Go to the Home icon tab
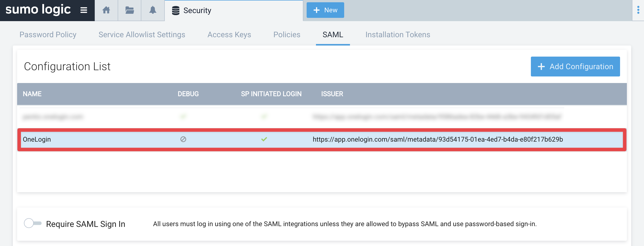This screenshot has height=246, width=644. coord(106,10)
